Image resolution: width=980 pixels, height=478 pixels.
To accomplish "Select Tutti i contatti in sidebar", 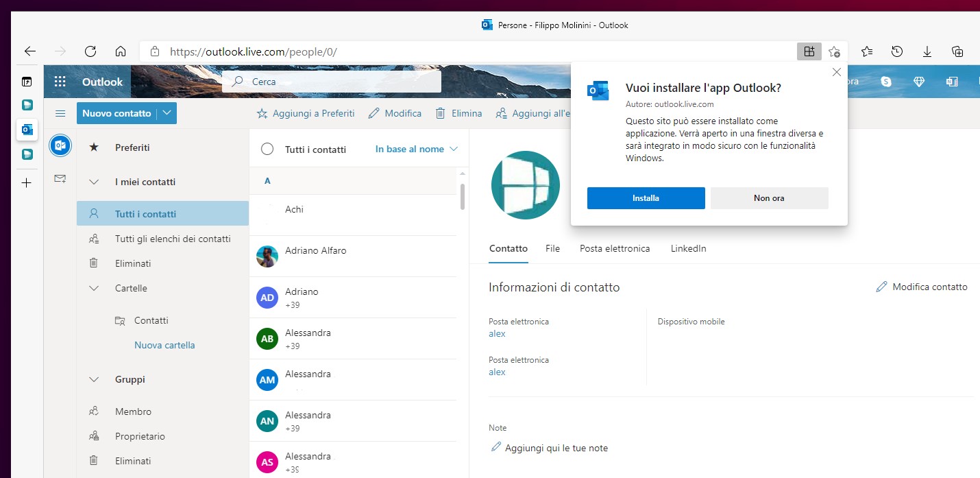I will pos(162,213).
